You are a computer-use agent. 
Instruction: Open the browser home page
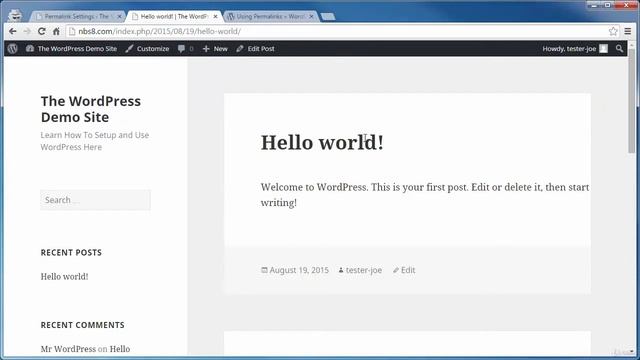(56, 31)
